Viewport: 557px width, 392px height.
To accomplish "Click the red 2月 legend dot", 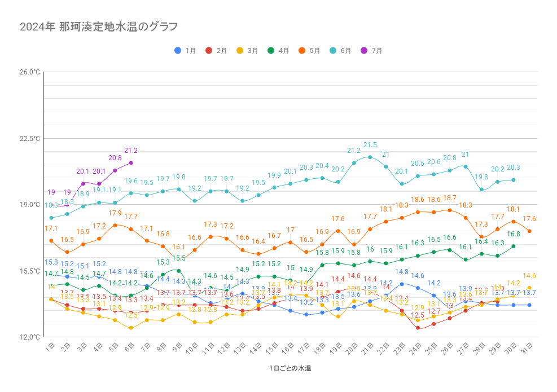I will coord(209,51).
